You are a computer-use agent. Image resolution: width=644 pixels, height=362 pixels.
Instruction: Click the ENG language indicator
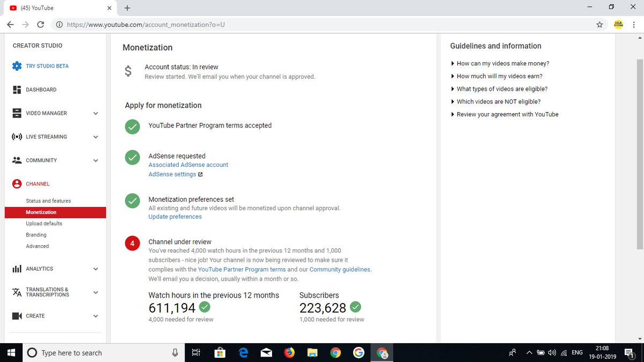pos(577,352)
